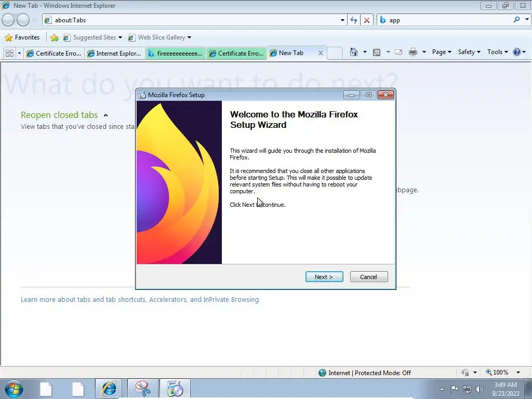
Task: Select the New Tab tab
Action: [291, 53]
